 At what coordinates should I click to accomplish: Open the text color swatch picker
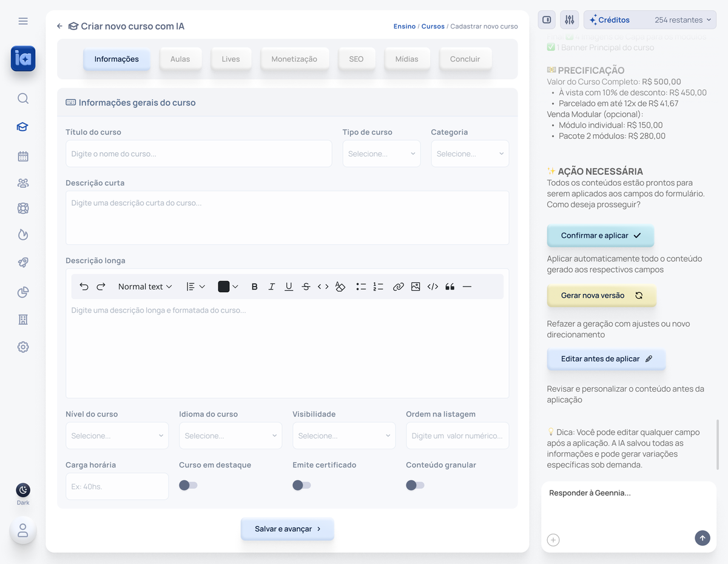tap(227, 287)
